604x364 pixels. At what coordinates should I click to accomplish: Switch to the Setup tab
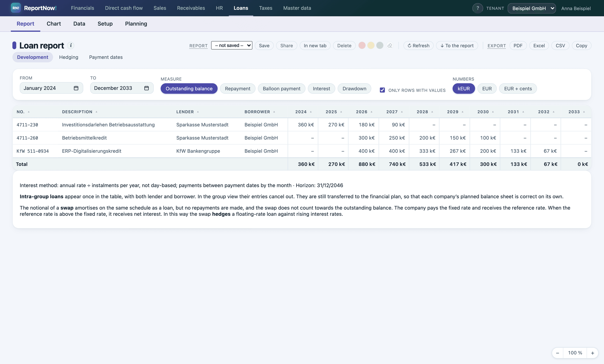105,24
